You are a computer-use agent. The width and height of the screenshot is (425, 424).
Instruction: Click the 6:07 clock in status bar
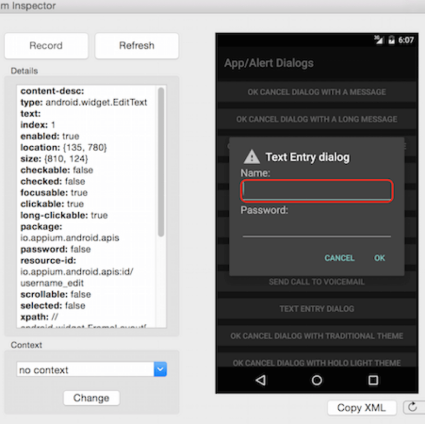(x=406, y=40)
